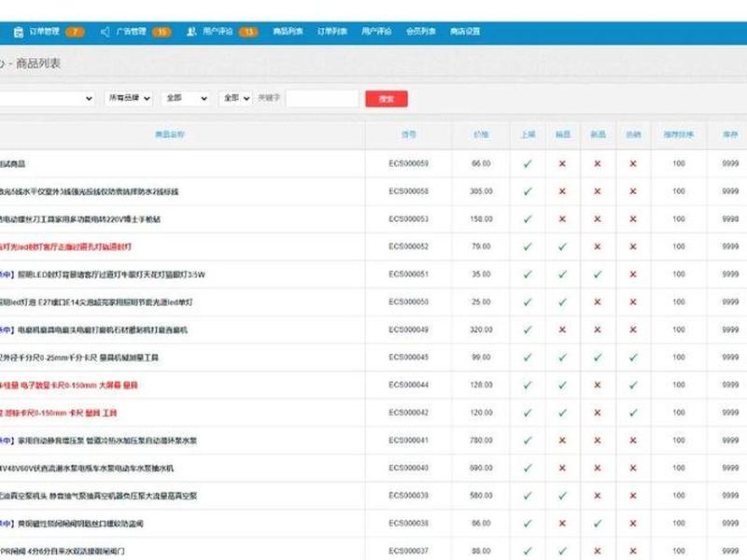Toggle 精品 check mark for ECS000039
This screenshot has width=747, height=560.
[563, 496]
